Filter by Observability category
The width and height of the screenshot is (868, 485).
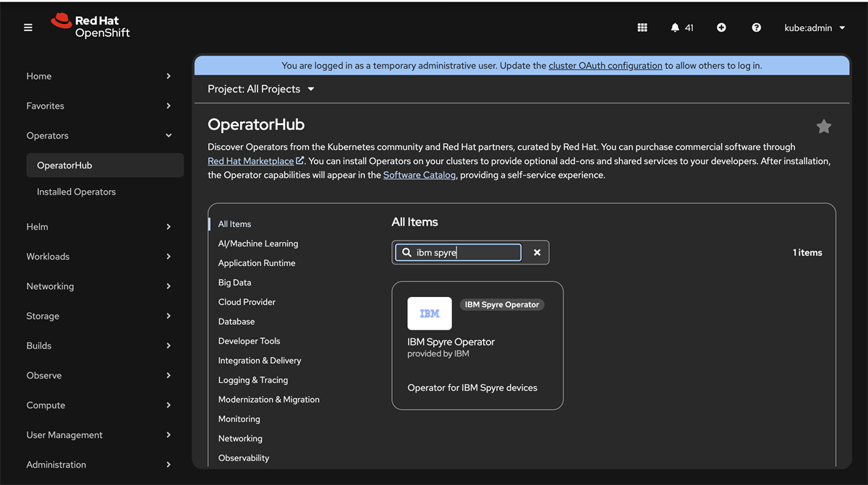pyautogui.click(x=244, y=458)
